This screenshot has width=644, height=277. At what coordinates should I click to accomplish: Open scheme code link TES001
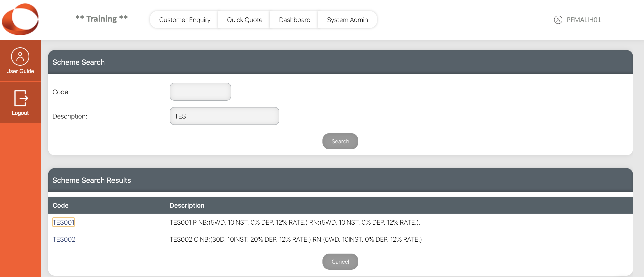tap(64, 222)
